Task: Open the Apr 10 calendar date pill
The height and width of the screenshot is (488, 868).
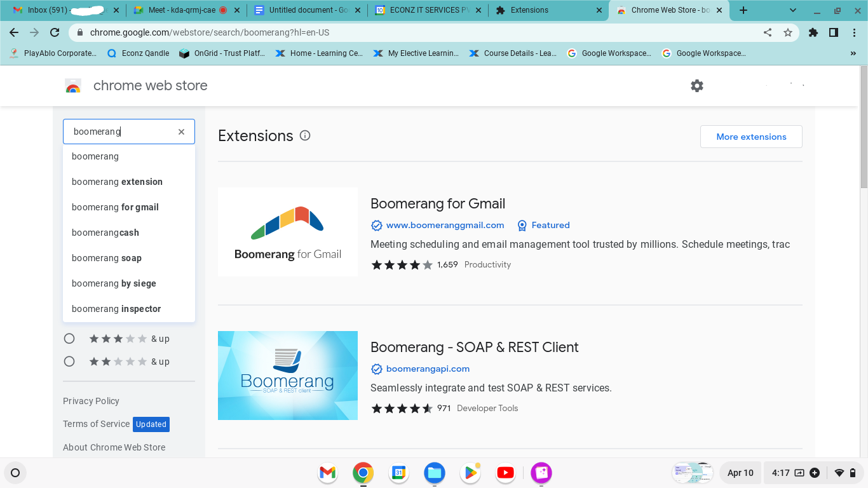Action: 740,473
